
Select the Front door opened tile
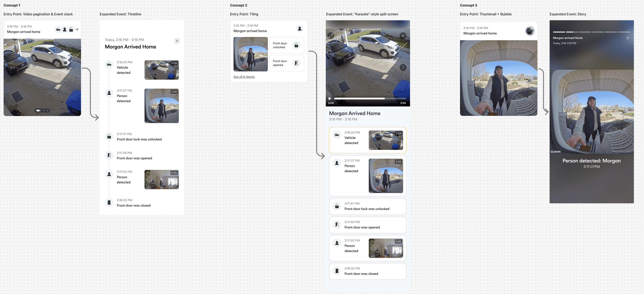[x=287, y=63]
